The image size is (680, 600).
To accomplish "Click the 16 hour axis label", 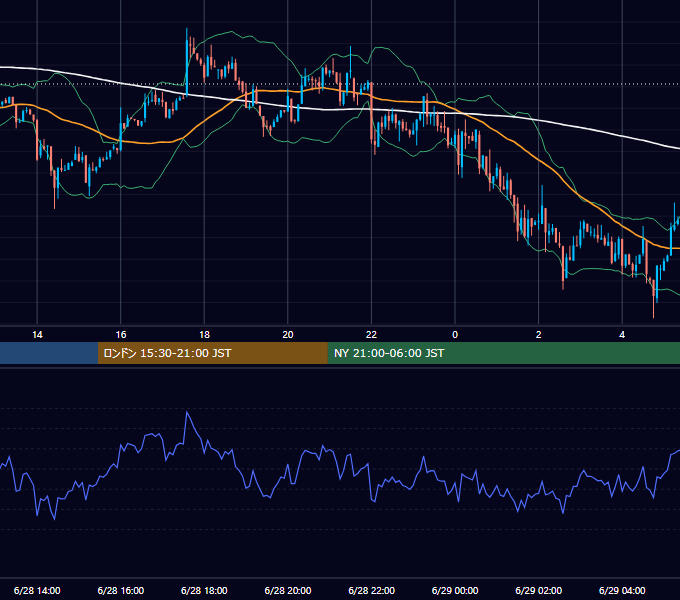I will [121, 335].
